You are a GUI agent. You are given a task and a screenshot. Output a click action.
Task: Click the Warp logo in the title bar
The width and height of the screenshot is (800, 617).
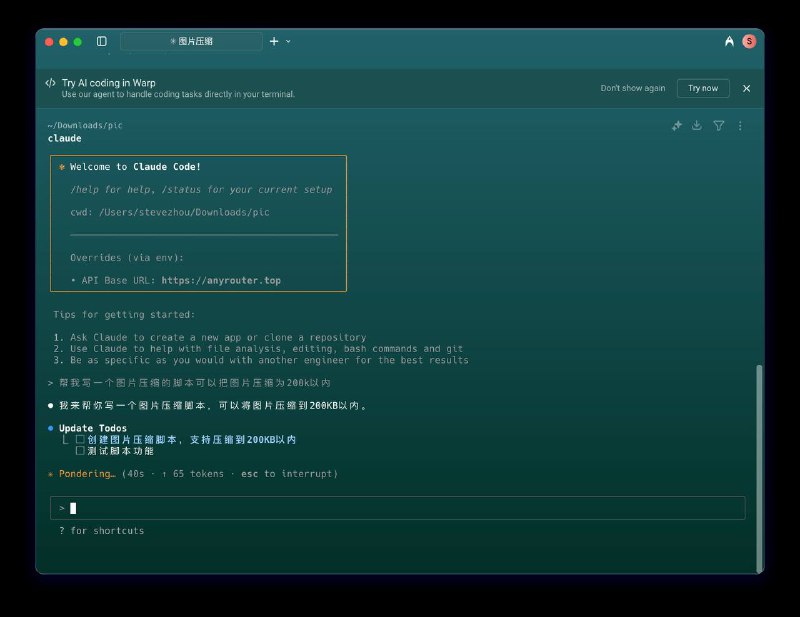[729, 41]
